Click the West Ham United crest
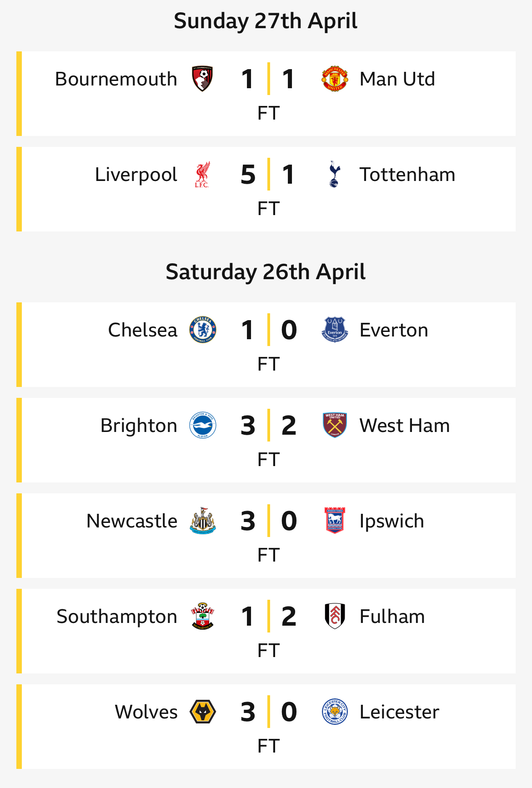 pos(335,426)
